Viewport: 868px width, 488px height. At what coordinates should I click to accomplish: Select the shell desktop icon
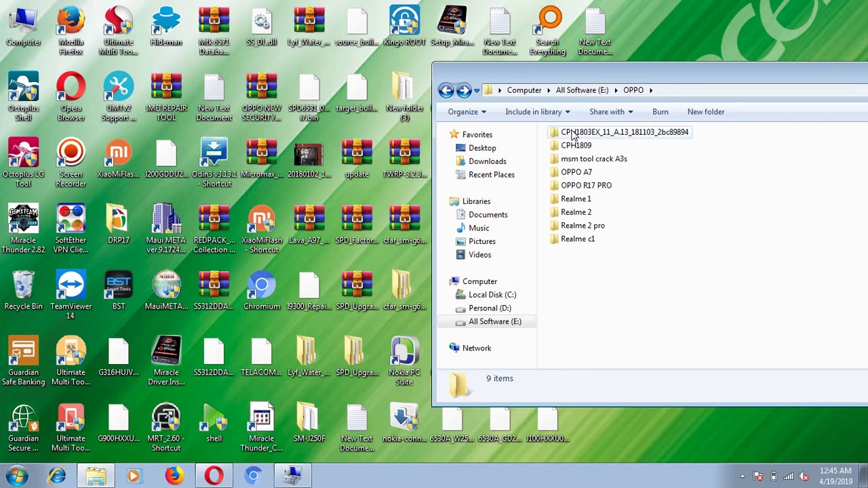[x=214, y=424]
